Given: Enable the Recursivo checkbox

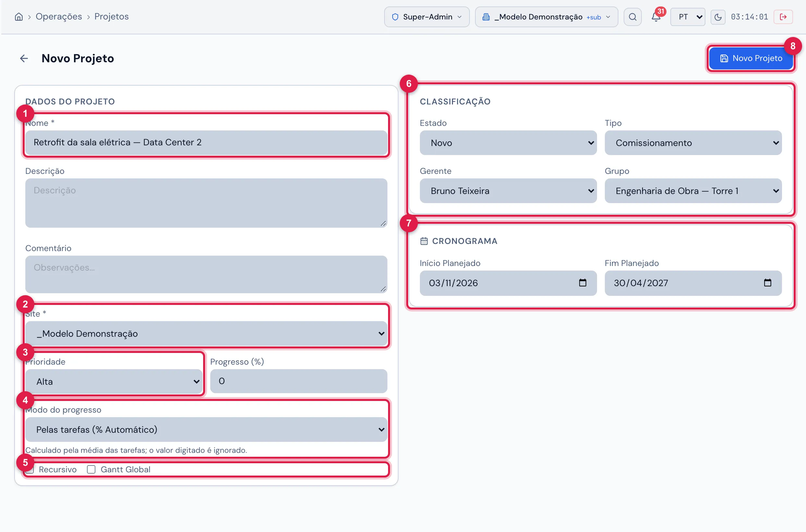Looking at the screenshot, I should [30, 469].
